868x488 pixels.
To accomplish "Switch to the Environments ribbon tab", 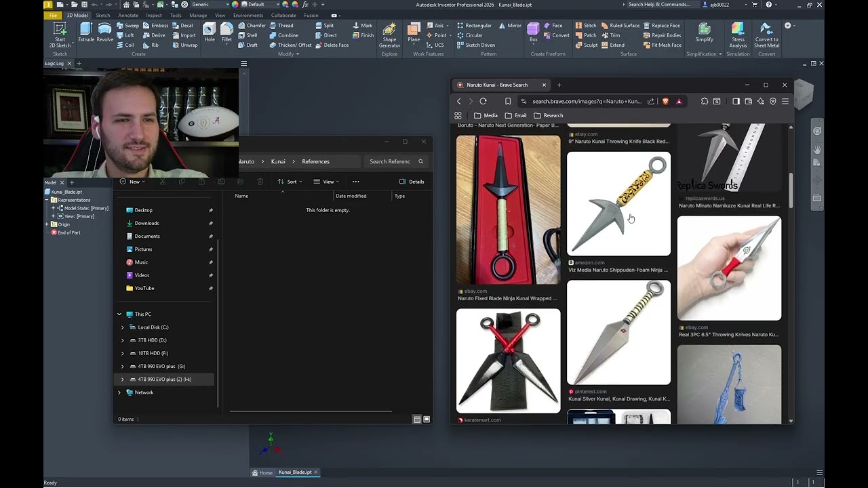I will pos(248,15).
